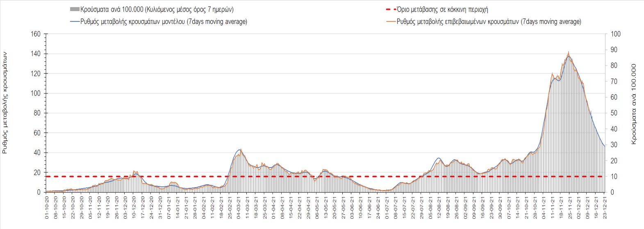The width and height of the screenshot is (644, 229).
Task: Click the 100 tick on right axis
Action: pos(616,34)
